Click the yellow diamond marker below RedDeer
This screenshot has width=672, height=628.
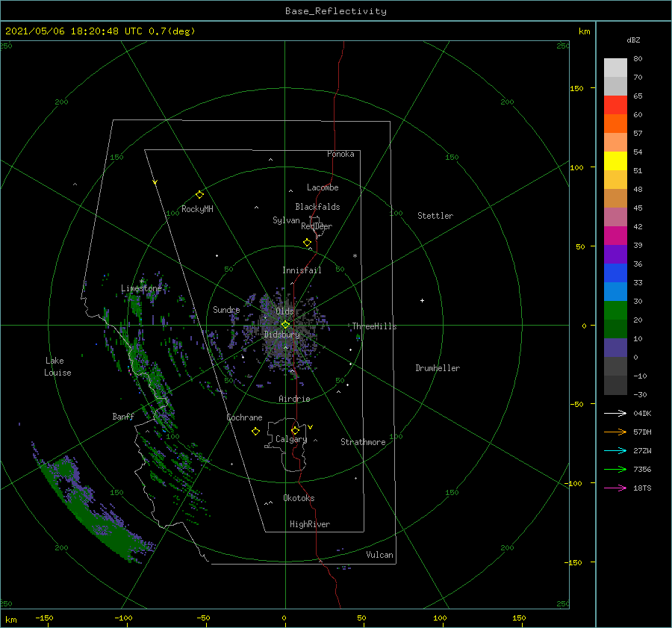tap(307, 242)
